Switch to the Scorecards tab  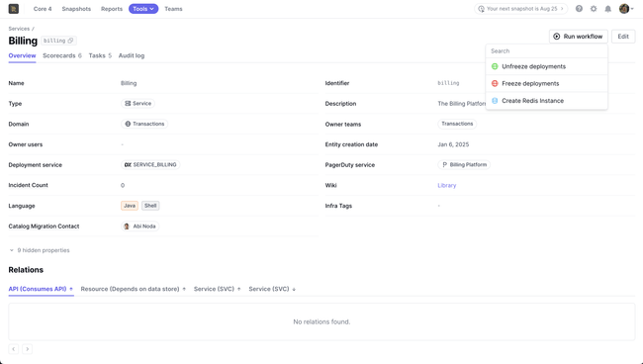coord(62,55)
